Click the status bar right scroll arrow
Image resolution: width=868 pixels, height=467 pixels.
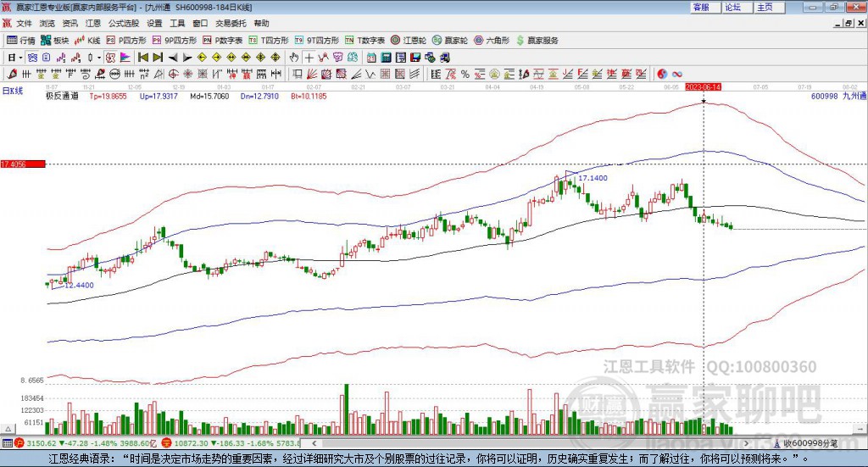click(x=746, y=443)
